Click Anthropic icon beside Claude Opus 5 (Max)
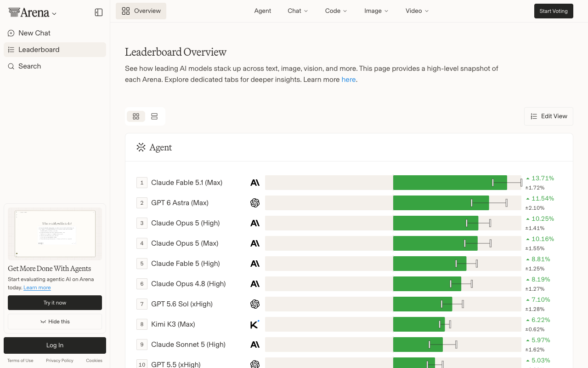 255,243
